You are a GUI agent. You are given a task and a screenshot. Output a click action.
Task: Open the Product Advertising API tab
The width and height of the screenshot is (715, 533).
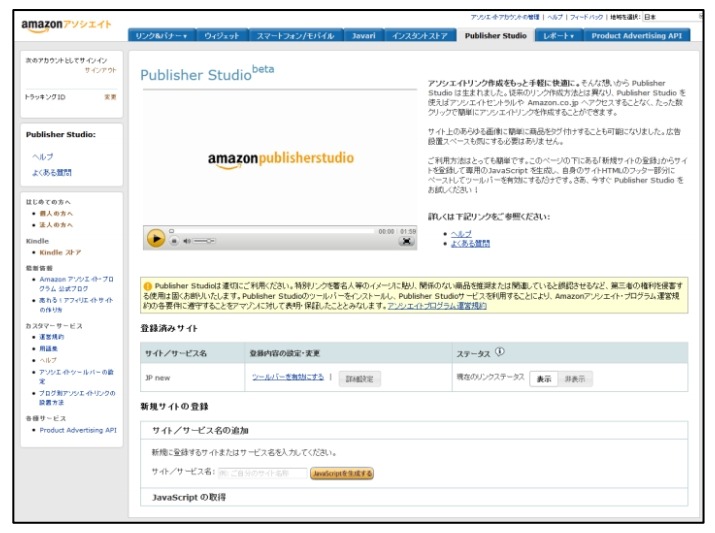click(637, 36)
